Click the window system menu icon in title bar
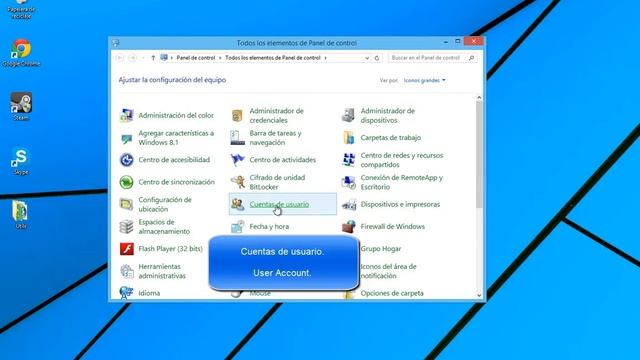 click(x=116, y=43)
